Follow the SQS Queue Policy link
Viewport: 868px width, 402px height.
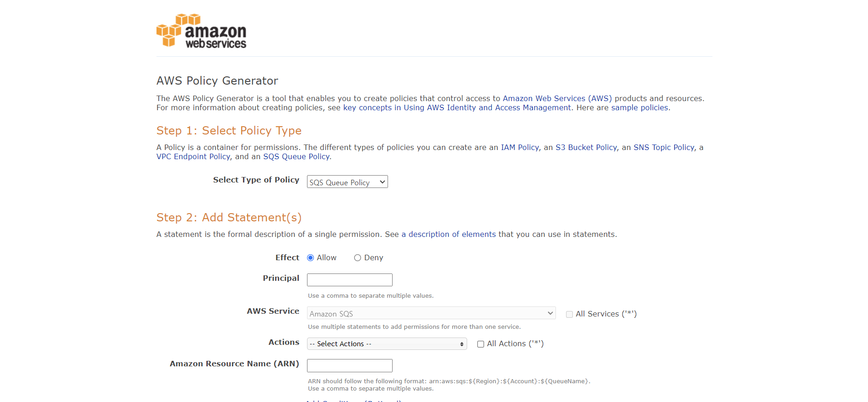tap(296, 156)
